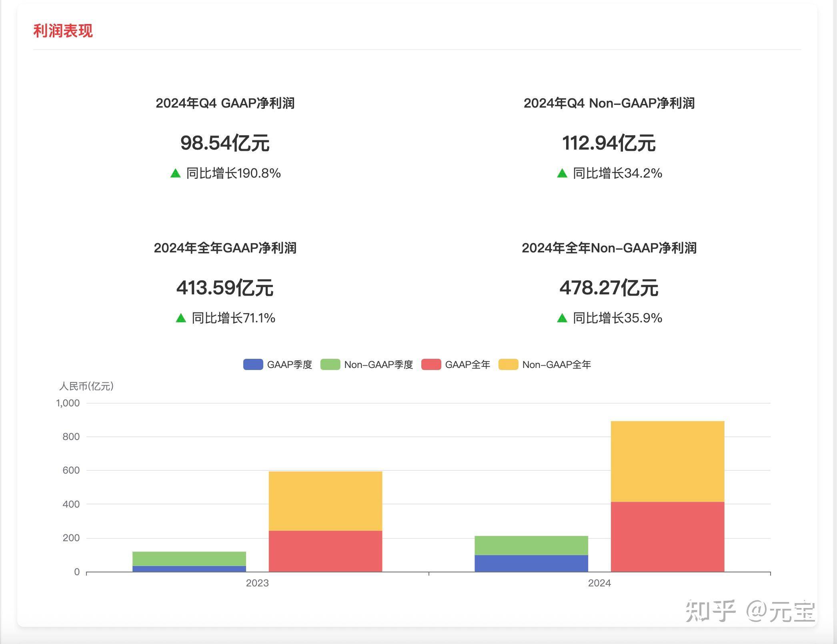Viewport: 837px width, 644px height.
Task: Click the 利润表现 section heading
Action: 63,31
